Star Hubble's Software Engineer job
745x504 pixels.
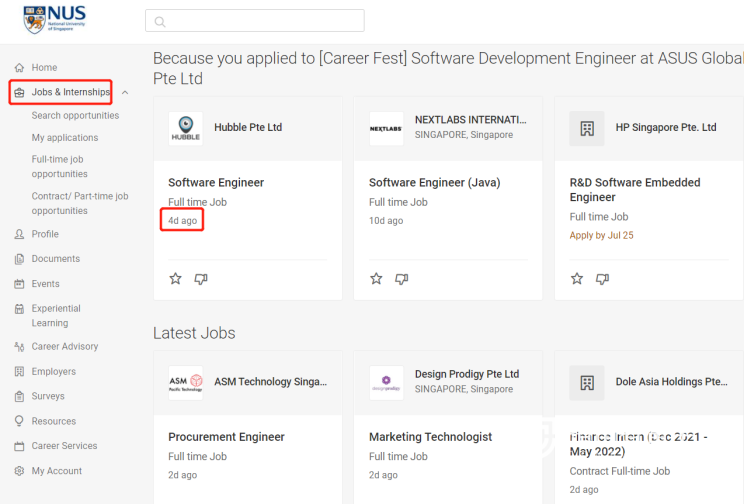pyautogui.click(x=175, y=279)
